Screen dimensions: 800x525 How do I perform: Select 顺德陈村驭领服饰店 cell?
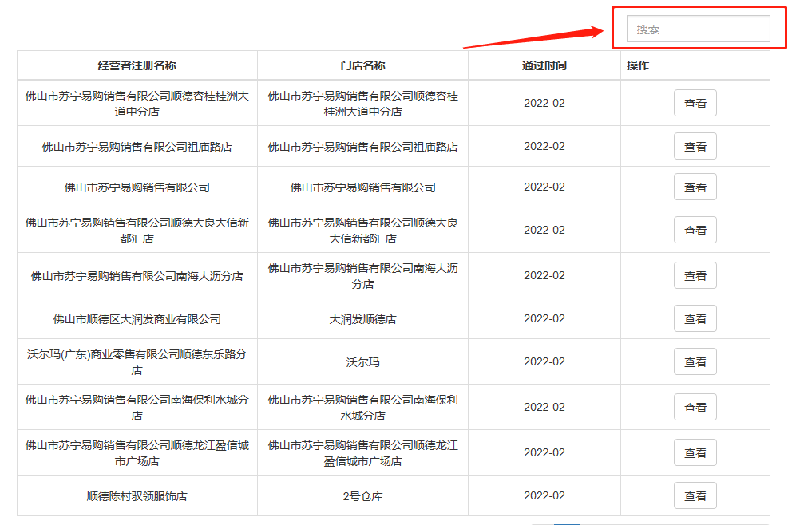coord(137,496)
